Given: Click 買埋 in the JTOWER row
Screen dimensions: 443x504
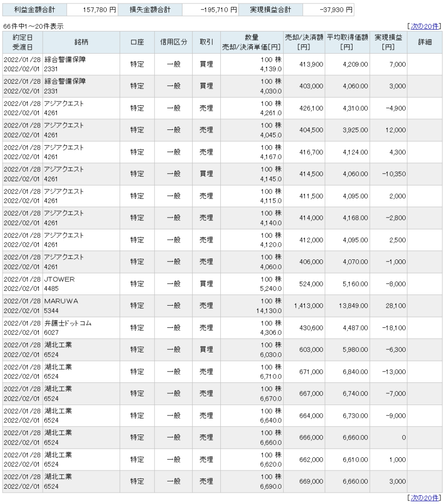Looking at the screenshot, I should (x=207, y=284).
